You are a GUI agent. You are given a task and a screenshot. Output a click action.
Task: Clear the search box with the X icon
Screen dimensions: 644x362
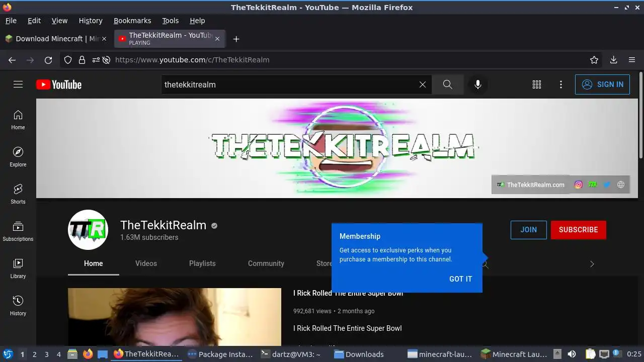point(423,84)
